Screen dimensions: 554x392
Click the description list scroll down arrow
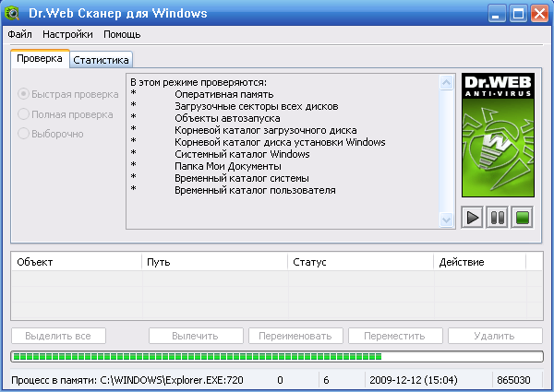447,220
